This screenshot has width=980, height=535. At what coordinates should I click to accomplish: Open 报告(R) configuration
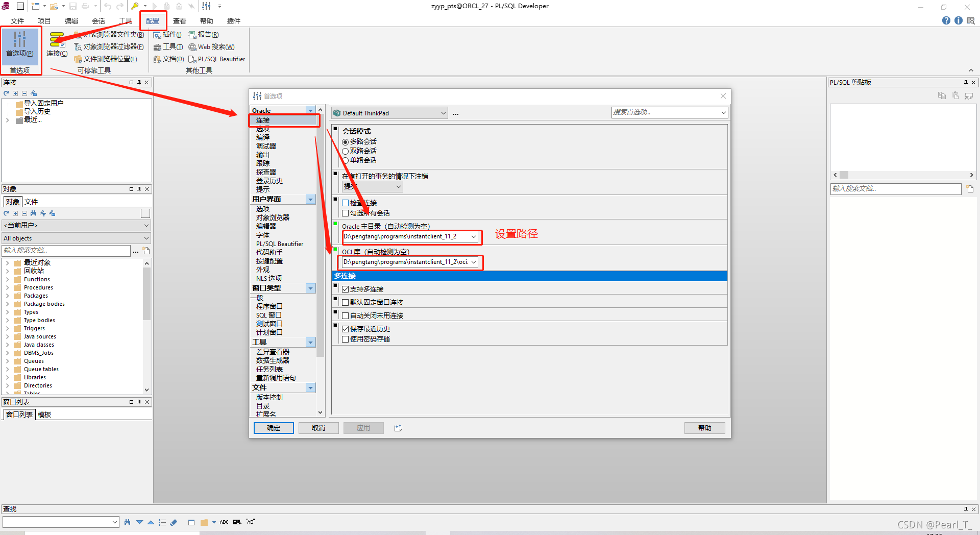204,34
